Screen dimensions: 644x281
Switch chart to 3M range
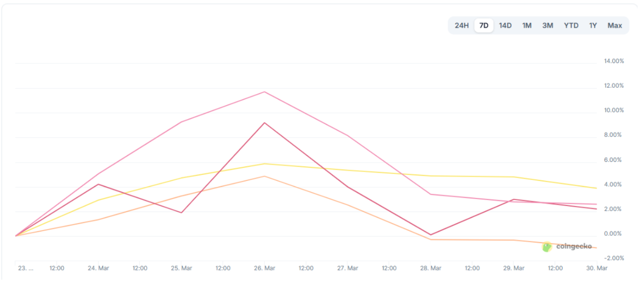click(x=548, y=26)
